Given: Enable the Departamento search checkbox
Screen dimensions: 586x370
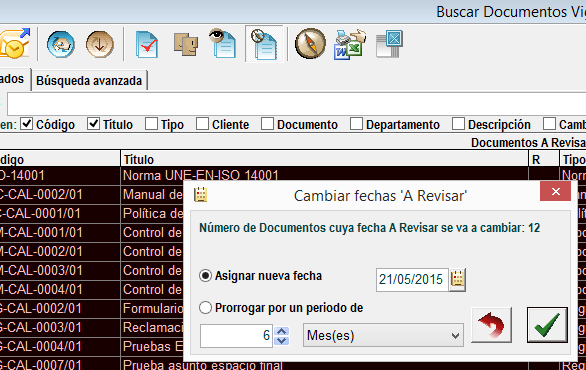Looking at the screenshot, I should point(357,124).
